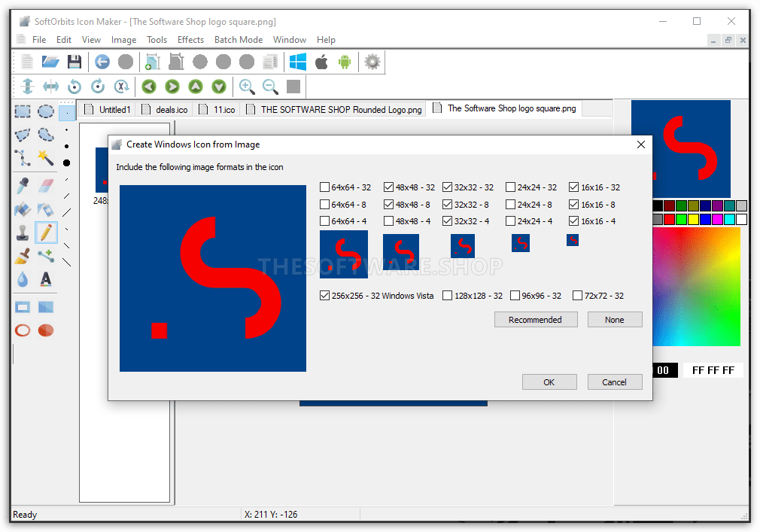Click the green left arrow icon

click(x=149, y=87)
